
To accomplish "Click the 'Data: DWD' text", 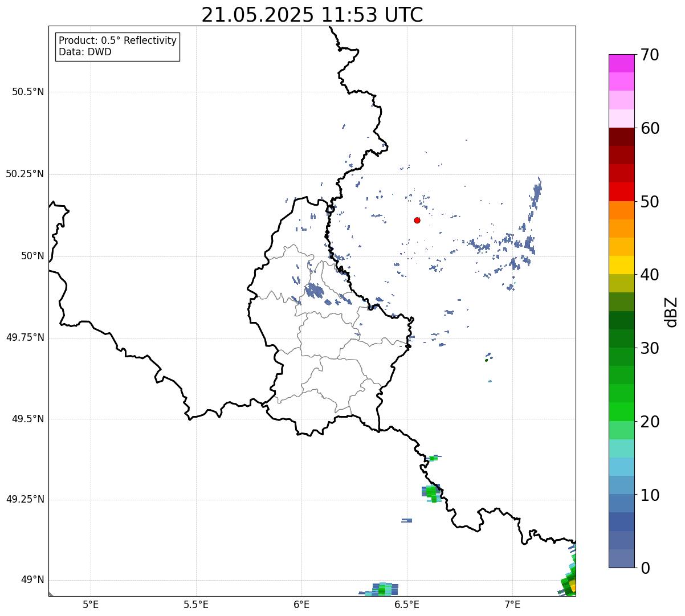I will (85, 52).
